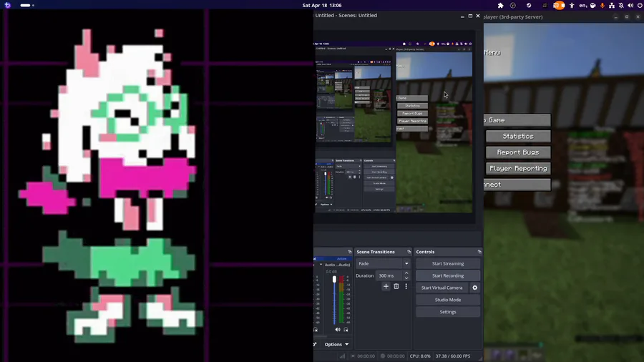
Task: Click the orange microphone indicator
Action: 602,5
